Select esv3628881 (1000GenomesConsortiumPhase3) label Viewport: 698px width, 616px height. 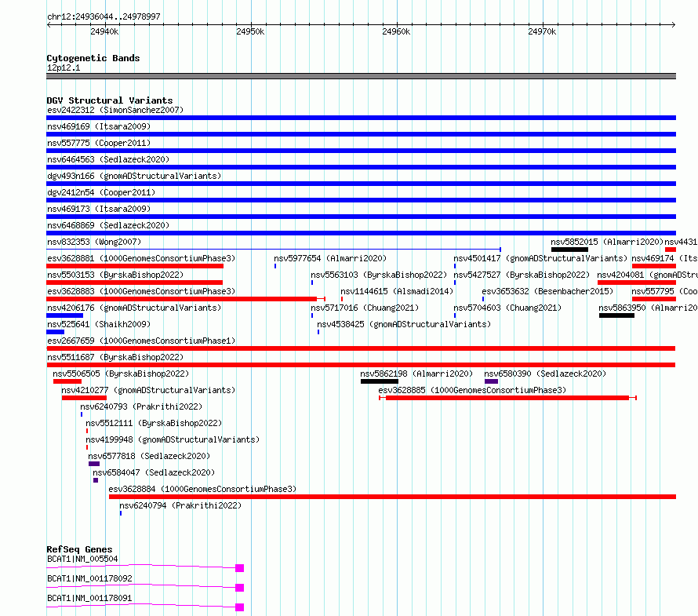pos(141,258)
